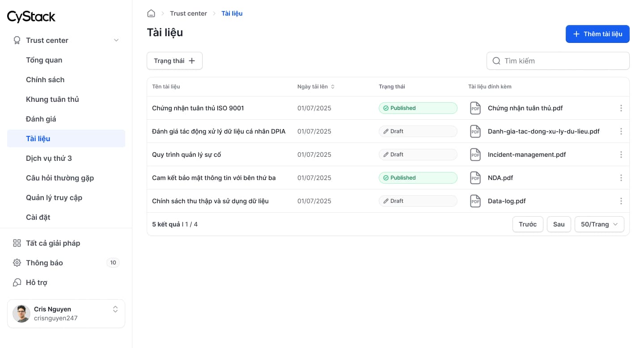Go to Quản lý truy cập menu item
This screenshot has width=644, height=348.
point(54,197)
